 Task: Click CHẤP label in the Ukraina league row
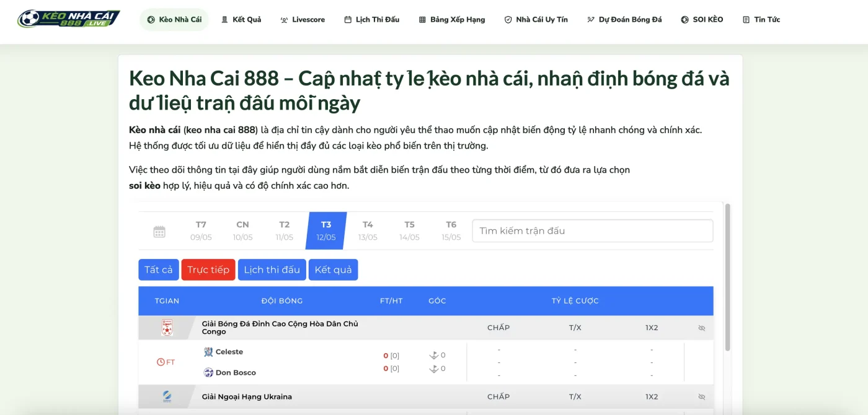pyautogui.click(x=498, y=396)
